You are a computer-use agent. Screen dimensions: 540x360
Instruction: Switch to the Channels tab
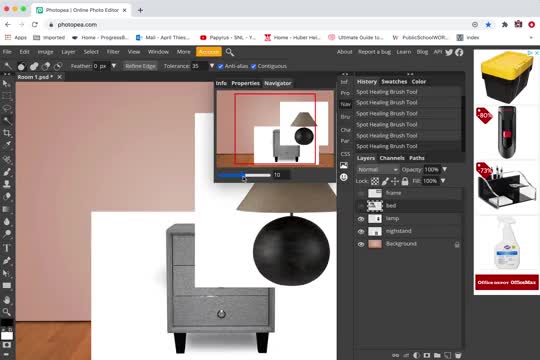point(392,158)
